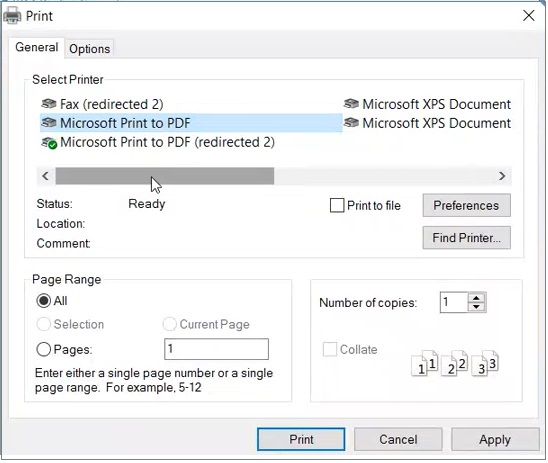Decrease number of copies with down arrow

[476, 307]
